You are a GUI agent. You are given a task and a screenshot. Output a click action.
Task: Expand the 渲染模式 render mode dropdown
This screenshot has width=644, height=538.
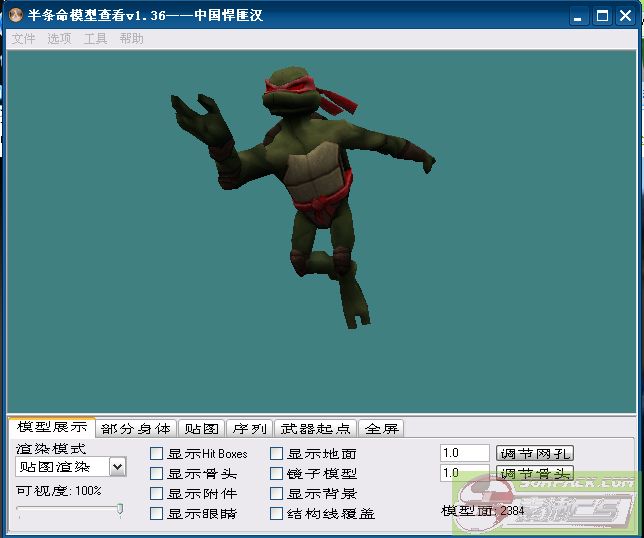click(117, 467)
